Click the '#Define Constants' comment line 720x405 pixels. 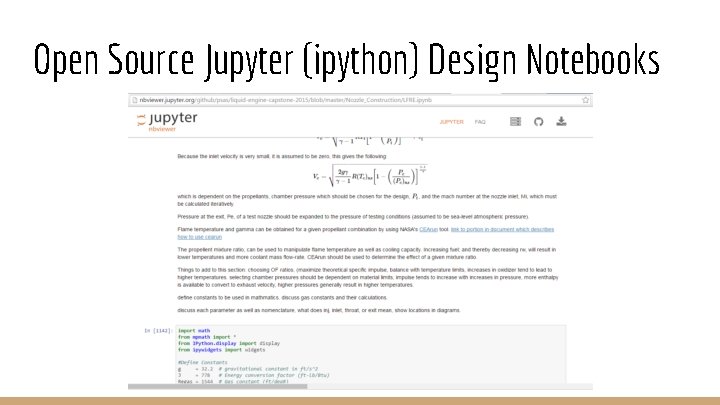point(202,362)
